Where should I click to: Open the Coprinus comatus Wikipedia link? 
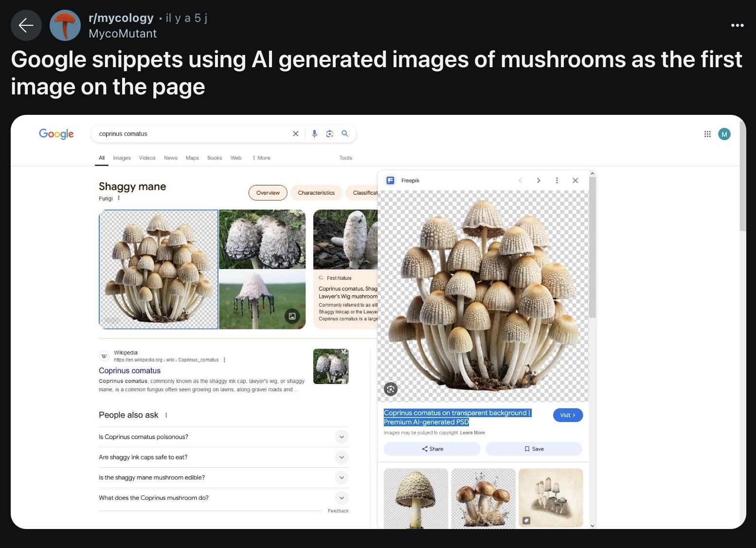click(129, 371)
